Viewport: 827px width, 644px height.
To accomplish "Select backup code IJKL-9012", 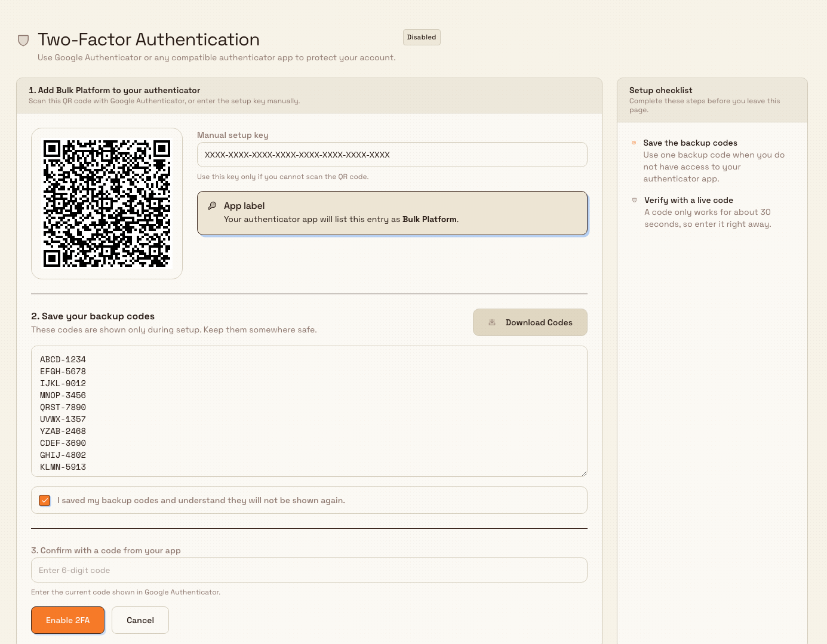I will pyautogui.click(x=63, y=383).
